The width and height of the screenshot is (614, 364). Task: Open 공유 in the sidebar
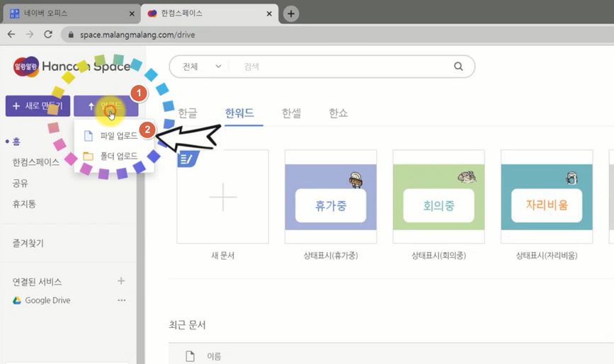pyautogui.click(x=21, y=183)
